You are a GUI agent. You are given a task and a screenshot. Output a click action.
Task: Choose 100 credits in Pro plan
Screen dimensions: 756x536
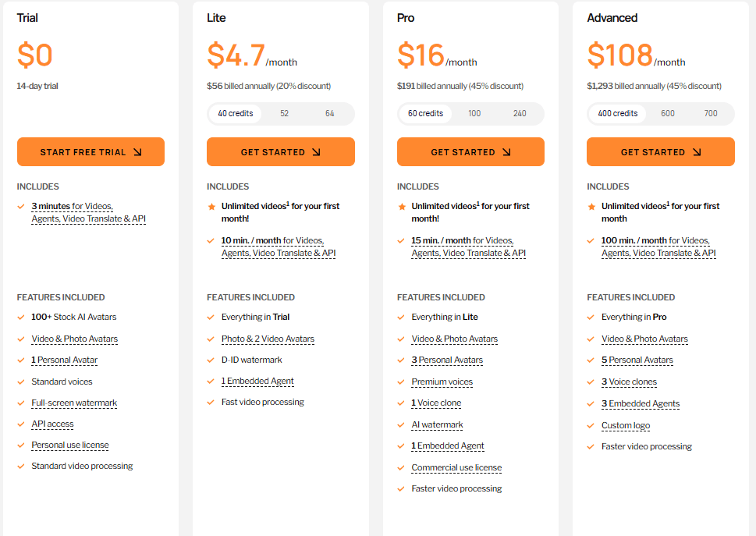click(x=474, y=114)
